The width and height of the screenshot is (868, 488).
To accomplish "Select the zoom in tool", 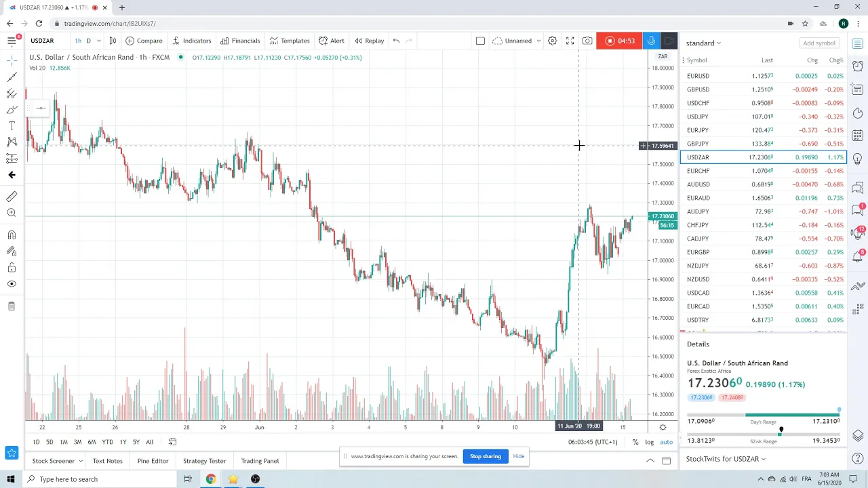I will click(12, 213).
